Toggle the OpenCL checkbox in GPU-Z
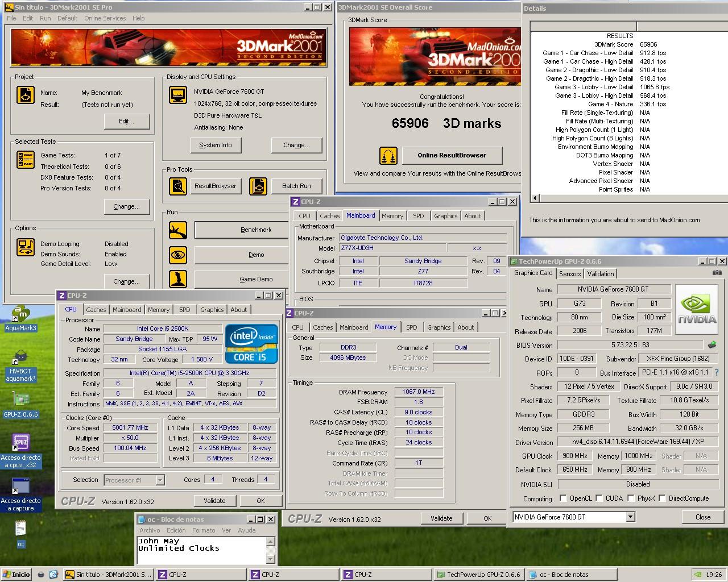 point(563,498)
